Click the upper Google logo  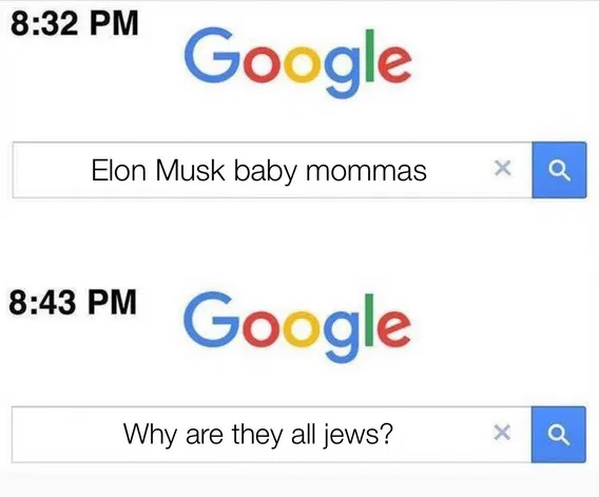click(298, 61)
